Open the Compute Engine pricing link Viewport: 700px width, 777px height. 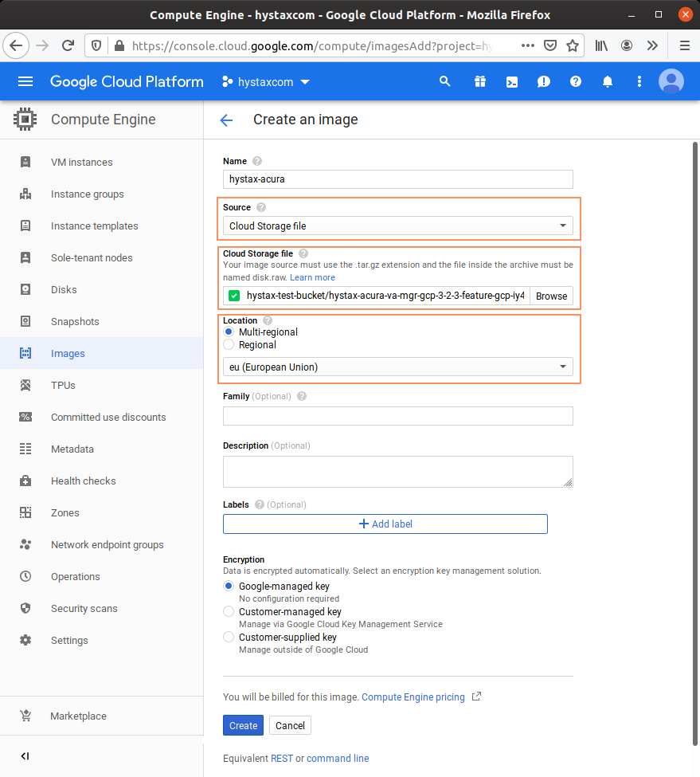click(x=413, y=697)
